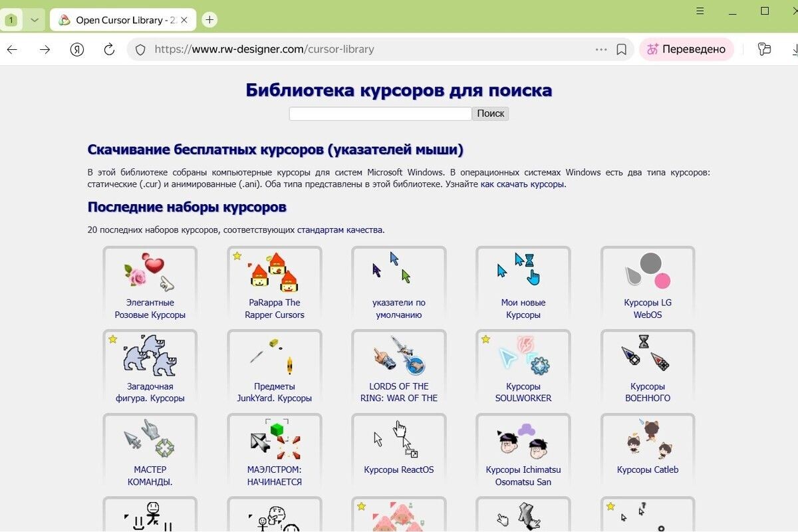Click the browser back arrow
Viewport: 798px width, 532px height.
[12, 49]
